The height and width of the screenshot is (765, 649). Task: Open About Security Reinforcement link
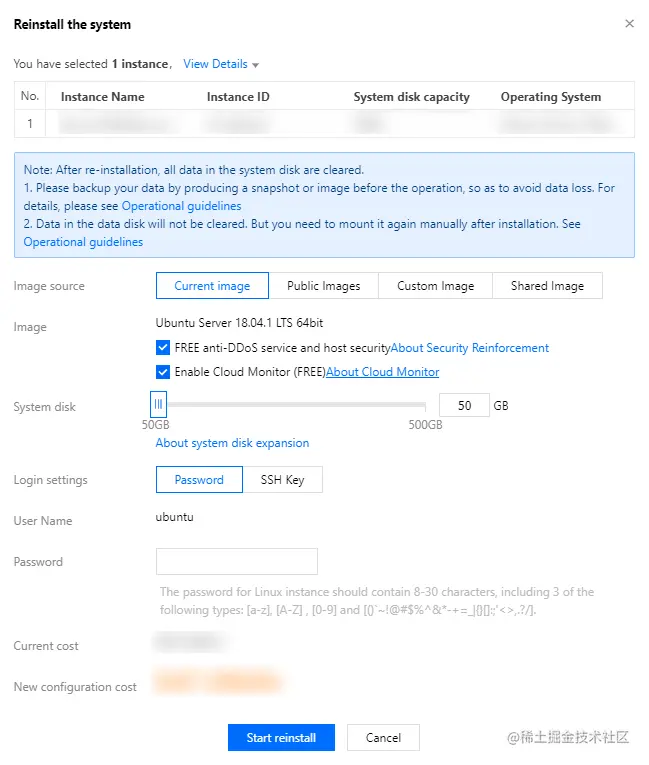tap(469, 348)
